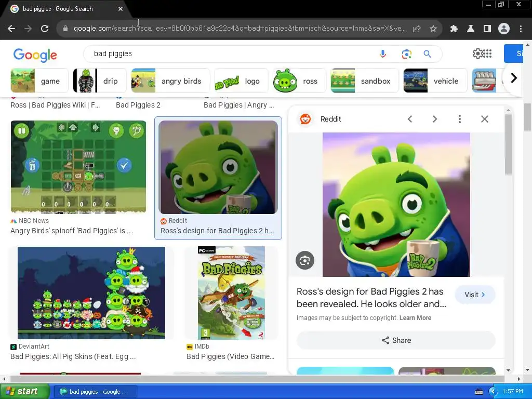
Task: Open the Windows Start menu
Action: (24, 392)
